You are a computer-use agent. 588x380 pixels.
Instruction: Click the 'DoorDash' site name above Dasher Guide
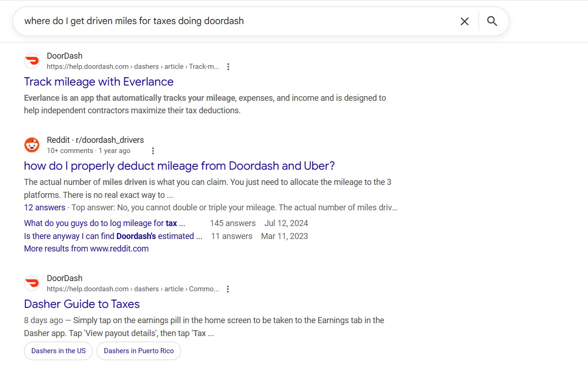[x=65, y=278]
